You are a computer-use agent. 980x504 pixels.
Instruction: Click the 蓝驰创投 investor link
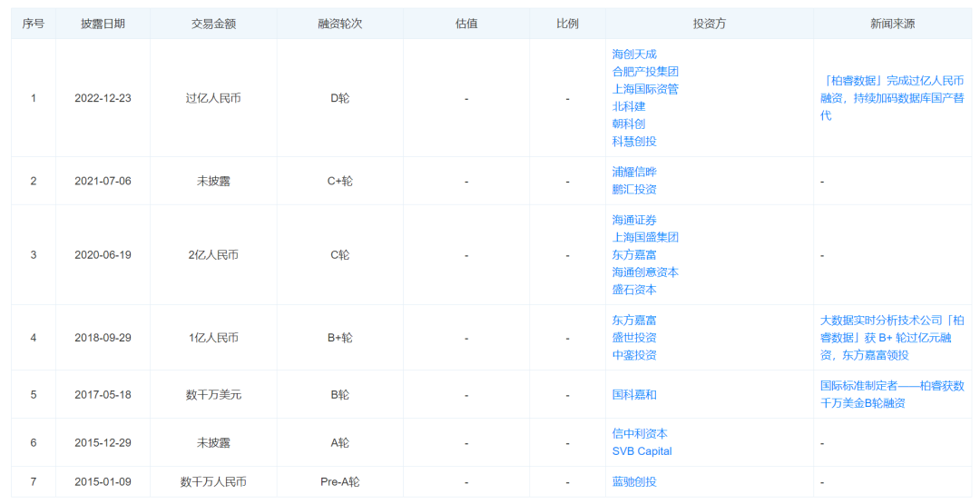click(x=634, y=482)
